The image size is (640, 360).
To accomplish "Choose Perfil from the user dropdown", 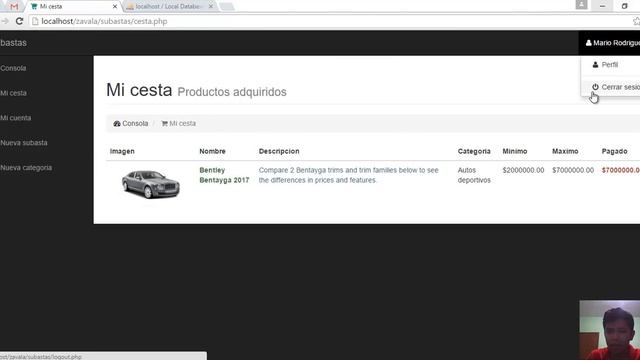I will pos(611,65).
